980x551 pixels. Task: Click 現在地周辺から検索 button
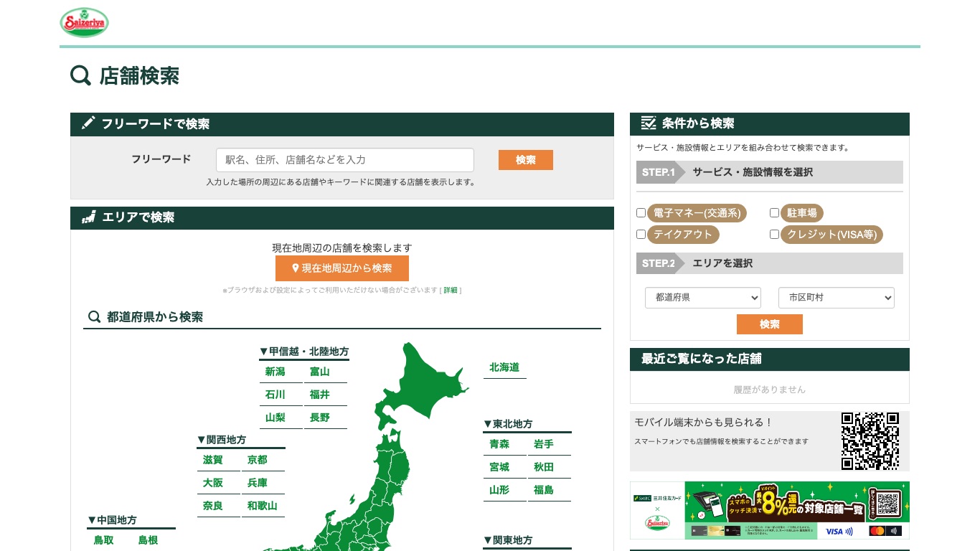point(342,268)
